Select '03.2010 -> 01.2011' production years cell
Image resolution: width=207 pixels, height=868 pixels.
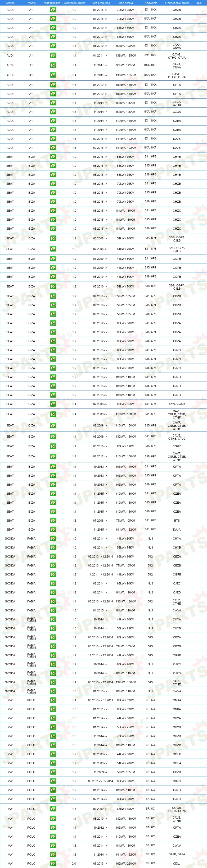(101, 700)
